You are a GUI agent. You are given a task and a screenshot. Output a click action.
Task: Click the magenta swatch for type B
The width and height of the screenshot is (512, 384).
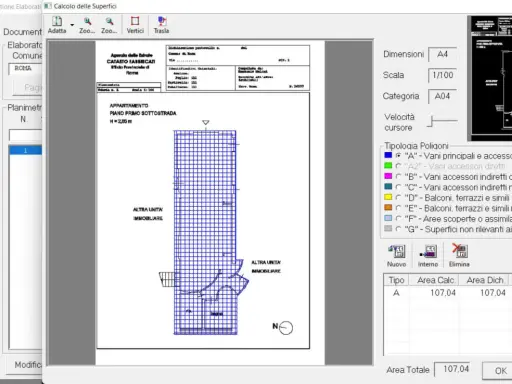[388, 176]
